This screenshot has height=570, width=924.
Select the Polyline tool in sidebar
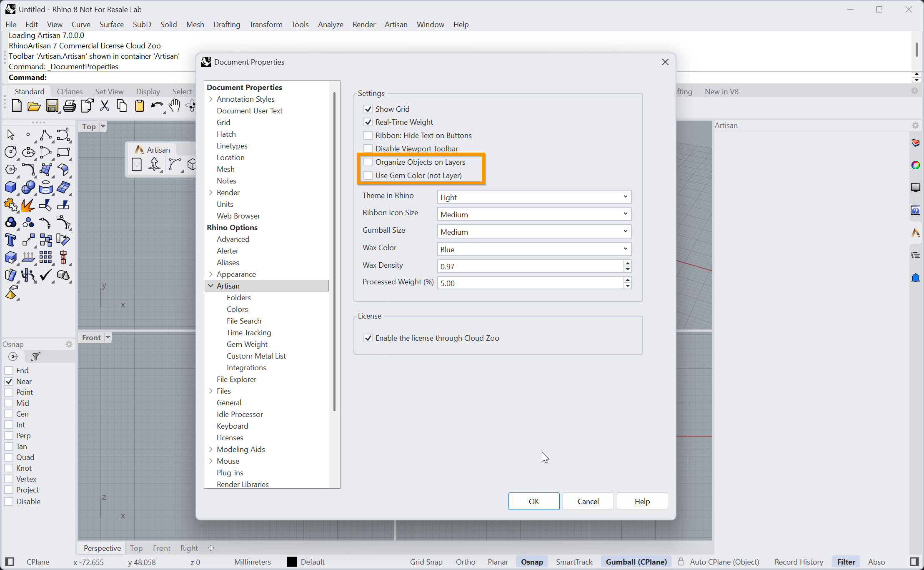tap(46, 135)
